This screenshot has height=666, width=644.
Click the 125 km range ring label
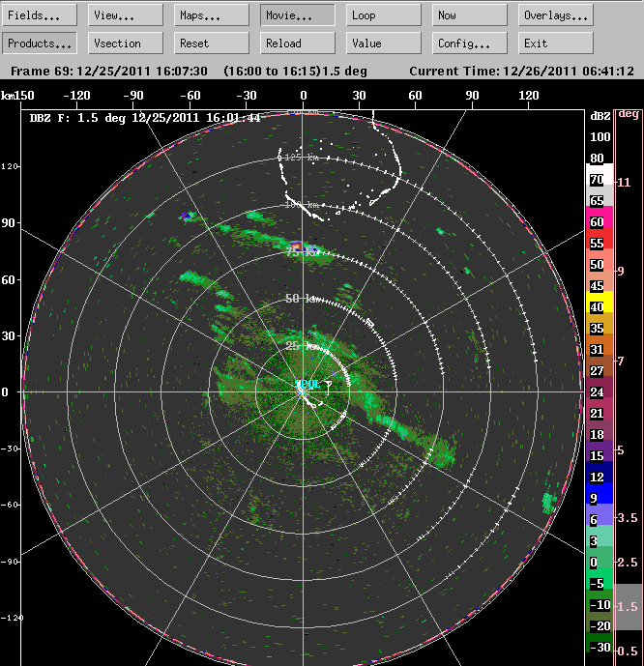pos(302,158)
